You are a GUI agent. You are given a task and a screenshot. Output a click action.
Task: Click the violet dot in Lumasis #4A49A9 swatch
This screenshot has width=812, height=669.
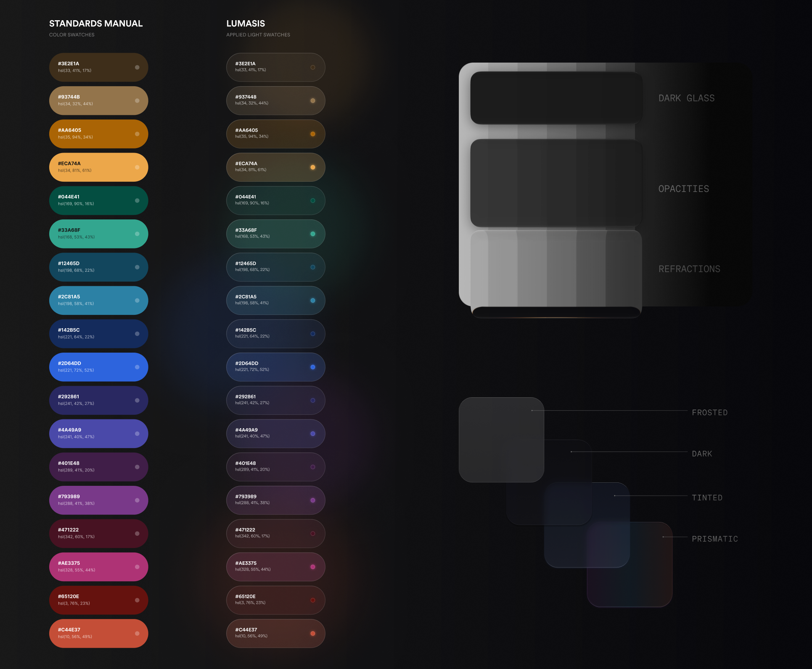(x=313, y=434)
